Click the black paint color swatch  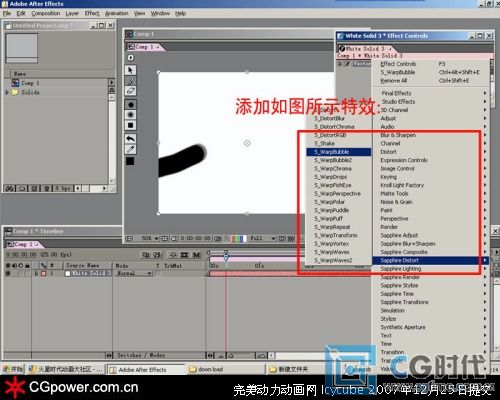point(130,161)
